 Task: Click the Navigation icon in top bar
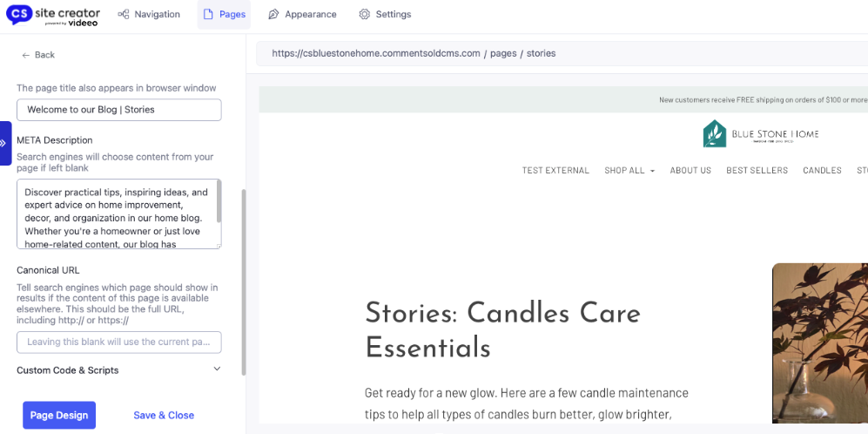click(124, 15)
